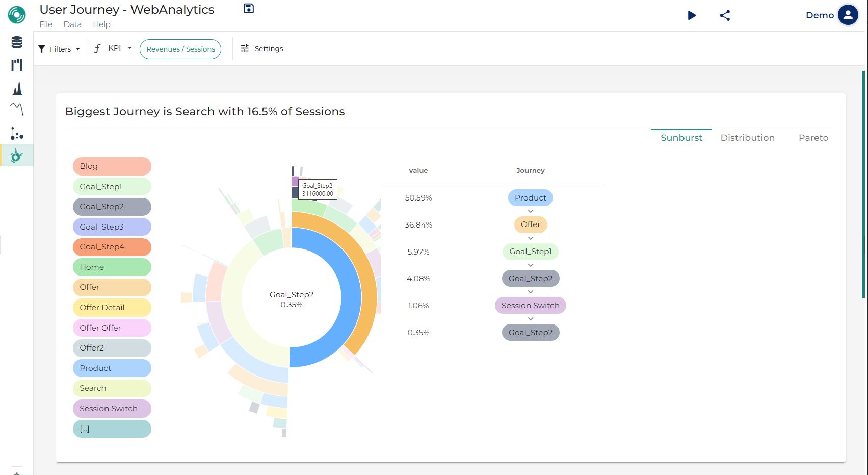Switch to the Distribution tab
Viewport: 868px width, 475px height.
747,138
